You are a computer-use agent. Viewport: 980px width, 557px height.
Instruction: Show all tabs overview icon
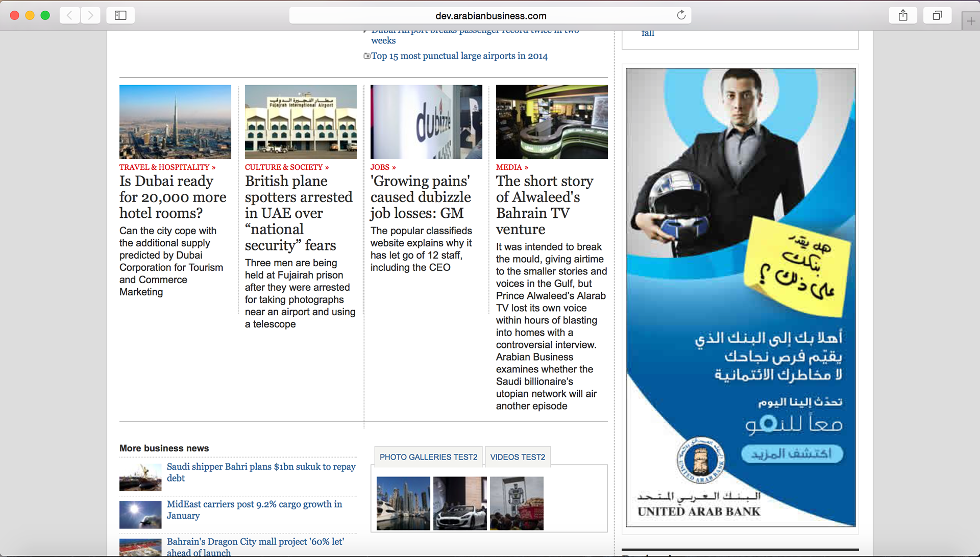(x=937, y=15)
